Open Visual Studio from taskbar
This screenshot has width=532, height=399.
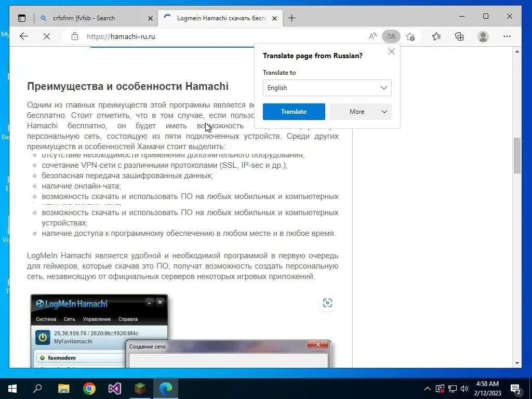pyautogui.click(x=115, y=389)
